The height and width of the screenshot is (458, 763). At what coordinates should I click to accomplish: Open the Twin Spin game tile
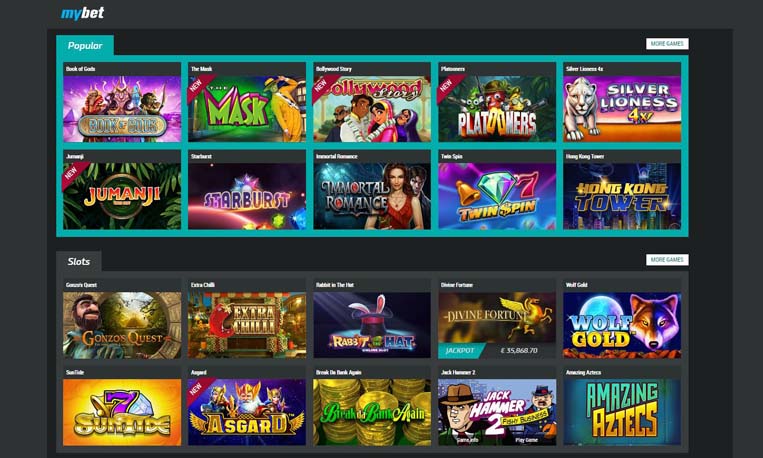coord(497,189)
